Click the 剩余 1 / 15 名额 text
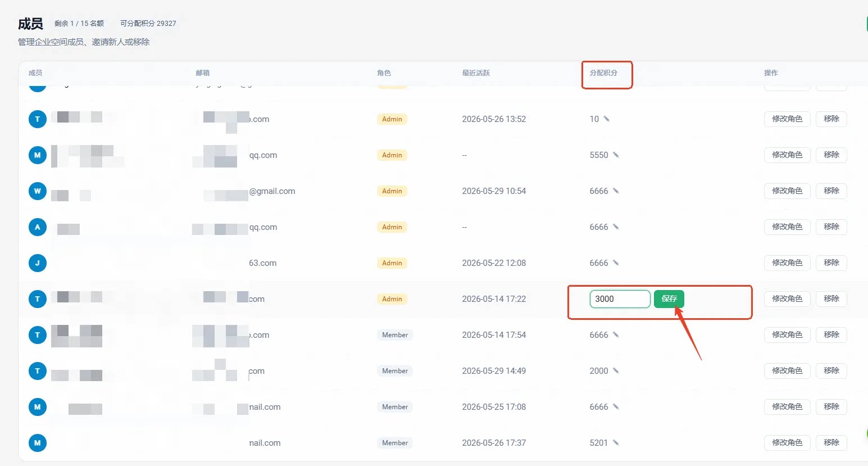The image size is (868, 466). pyautogui.click(x=79, y=24)
